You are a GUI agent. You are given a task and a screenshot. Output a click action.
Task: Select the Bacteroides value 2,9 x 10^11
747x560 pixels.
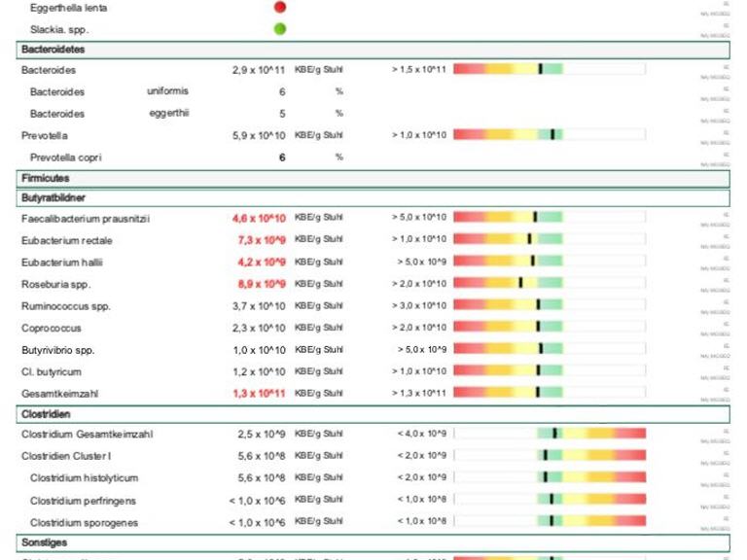tap(259, 70)
